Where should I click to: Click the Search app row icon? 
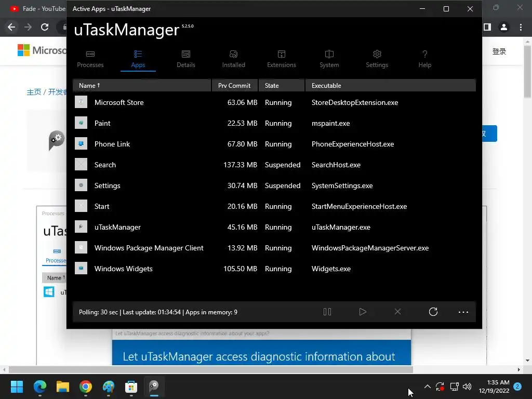pyautogui.click(x=81, y=165)
